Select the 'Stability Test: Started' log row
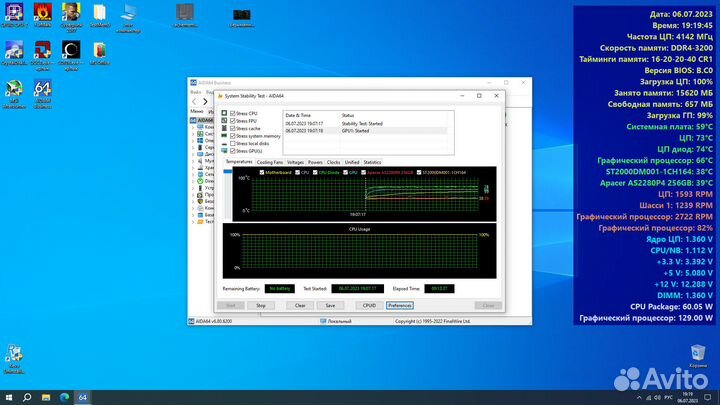720x405 pixels. click(366, 124)
